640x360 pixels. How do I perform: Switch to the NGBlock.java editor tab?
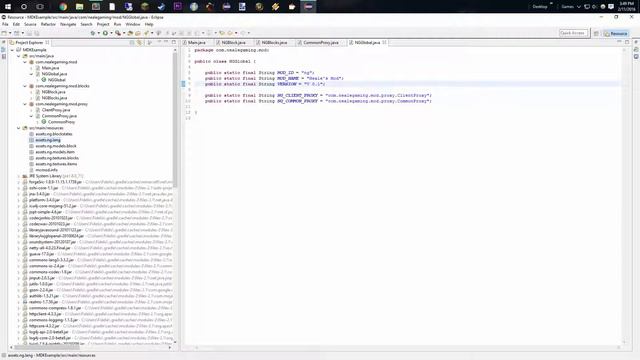(233, 42)
